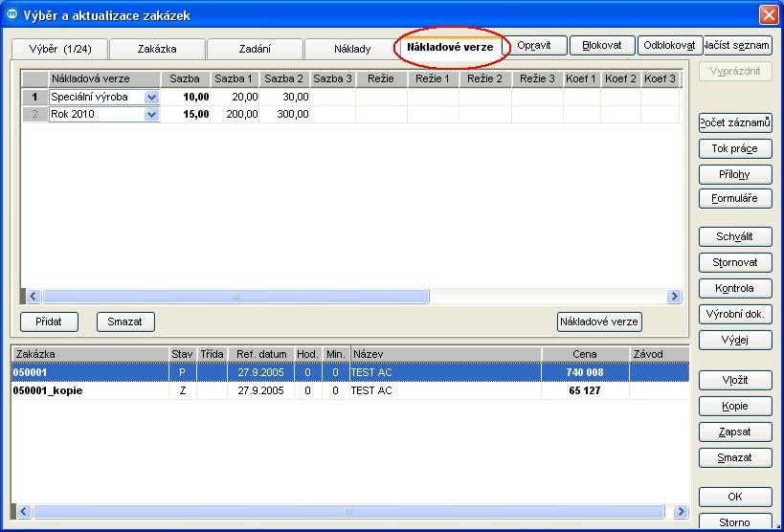Open Formuláře

coord(735,198)
